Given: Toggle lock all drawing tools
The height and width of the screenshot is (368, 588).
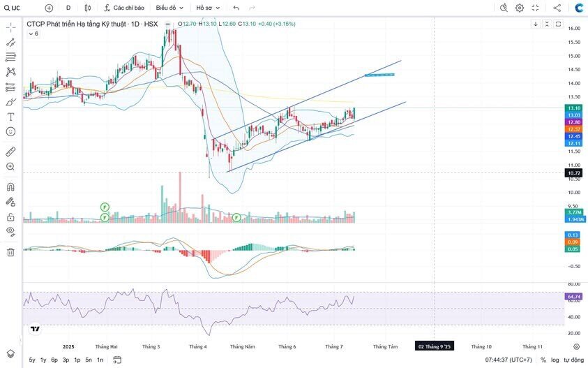Looking at the screenshot, I should pyautogui.click(x=10, y=216).
